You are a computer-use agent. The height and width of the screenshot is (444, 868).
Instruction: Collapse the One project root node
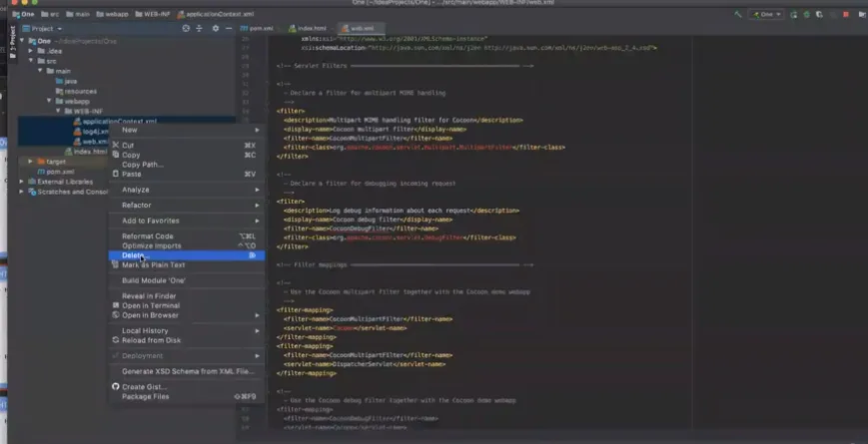(x=22, y=41)
